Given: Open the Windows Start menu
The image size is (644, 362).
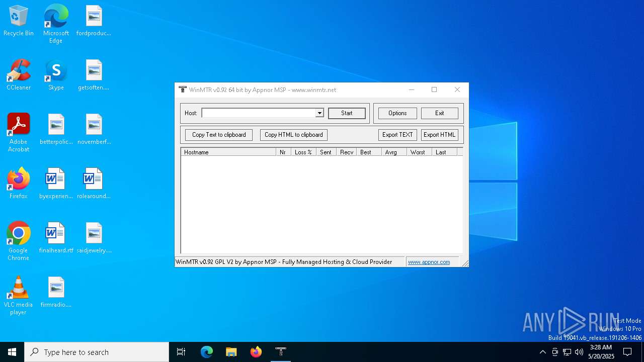Looking at the screenshot, I should pyautogui.click(x=12, y=352).
